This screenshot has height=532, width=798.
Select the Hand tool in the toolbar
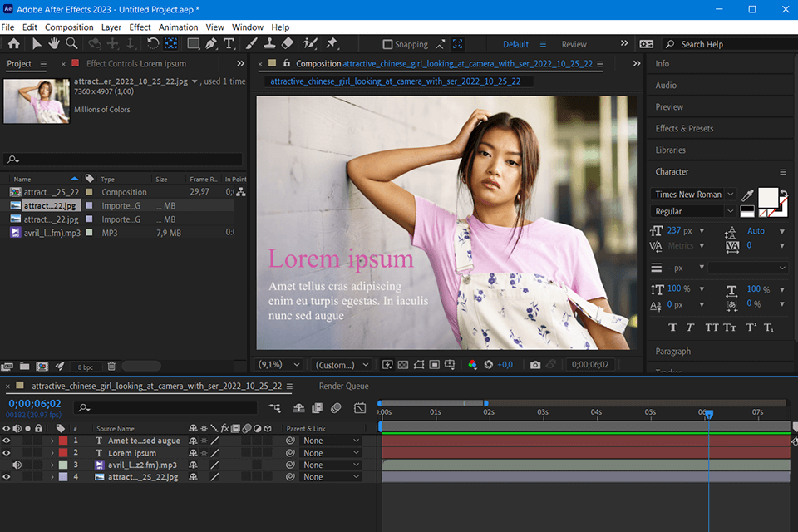coord(54,44)
